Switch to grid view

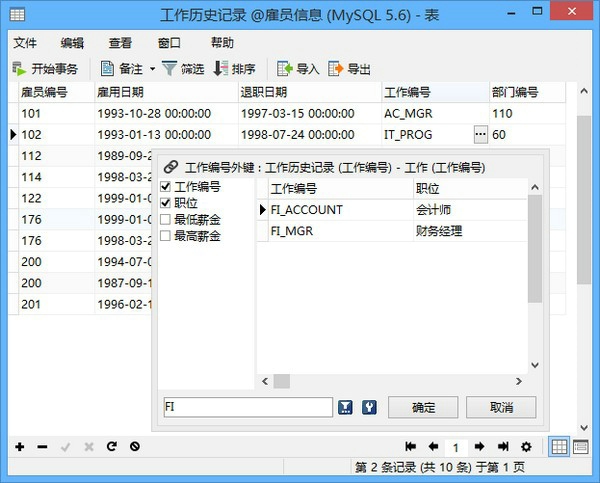tap(559, 447)
